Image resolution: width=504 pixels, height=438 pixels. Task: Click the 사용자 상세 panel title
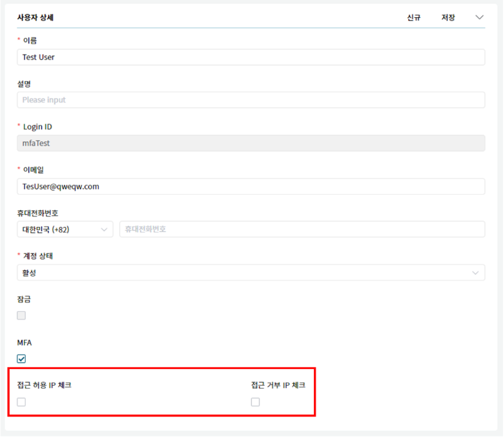pyautogui.click(x=35, y=17)
